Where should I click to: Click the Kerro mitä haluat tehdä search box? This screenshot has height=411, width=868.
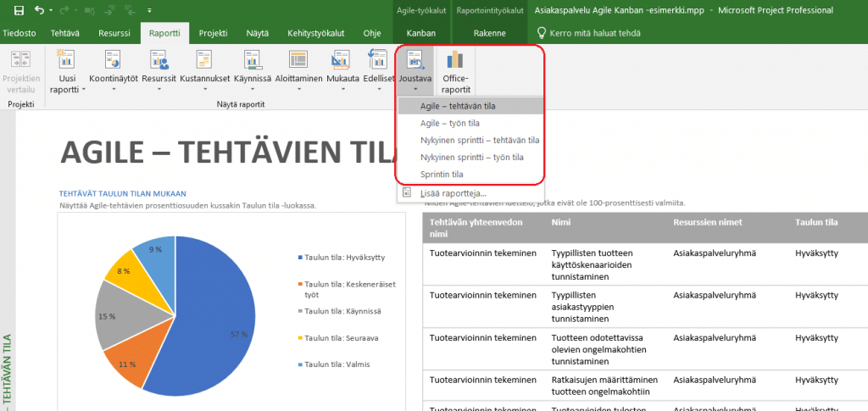pyautogui.click(x=595, y=33)
